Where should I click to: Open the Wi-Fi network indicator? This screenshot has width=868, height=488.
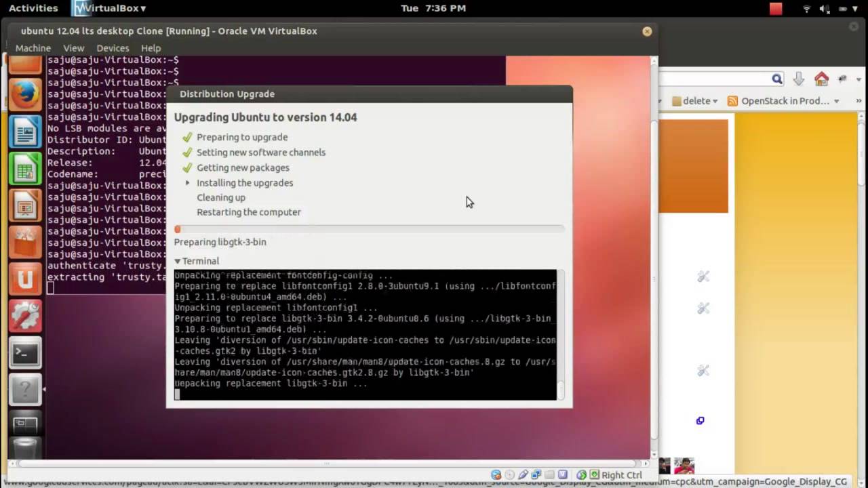click(x=807, y=9)
